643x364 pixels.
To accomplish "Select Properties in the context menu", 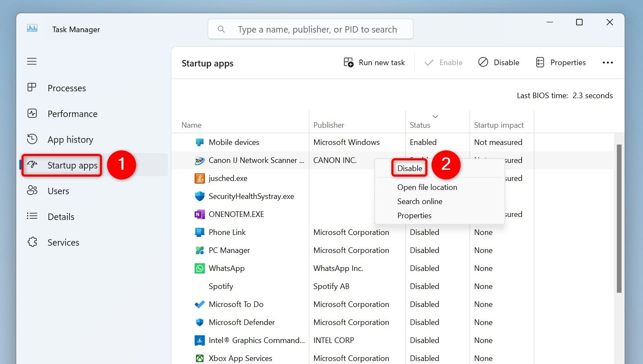I will point(414,216).
